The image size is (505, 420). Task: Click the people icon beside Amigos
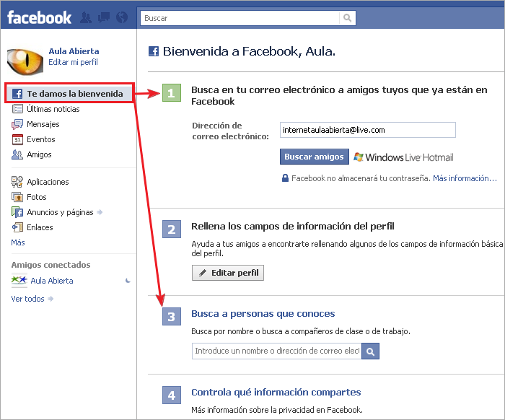tap(17, 154)
